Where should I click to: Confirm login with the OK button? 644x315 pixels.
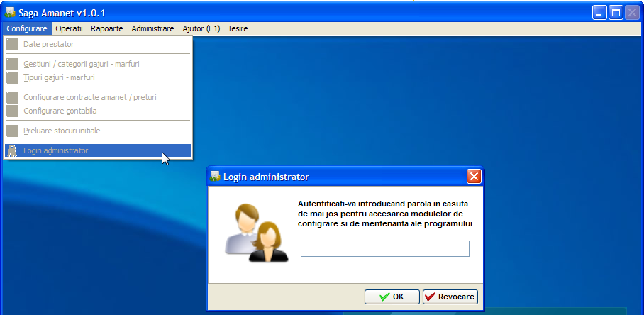(392, 297)
